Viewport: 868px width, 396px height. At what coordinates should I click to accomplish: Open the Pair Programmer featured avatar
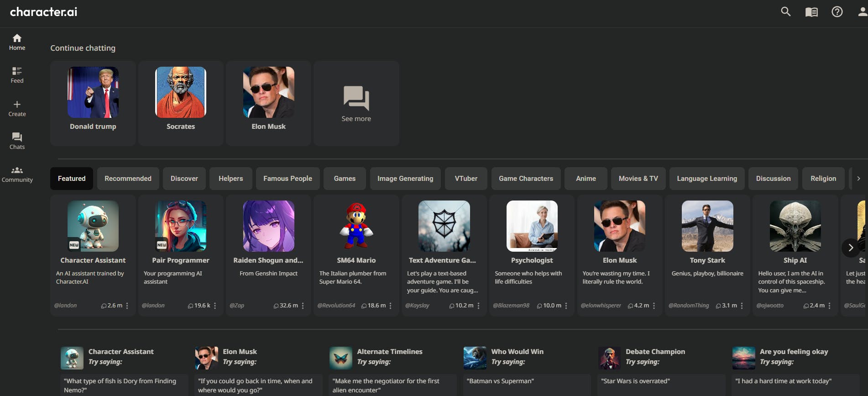pos(181,226)
